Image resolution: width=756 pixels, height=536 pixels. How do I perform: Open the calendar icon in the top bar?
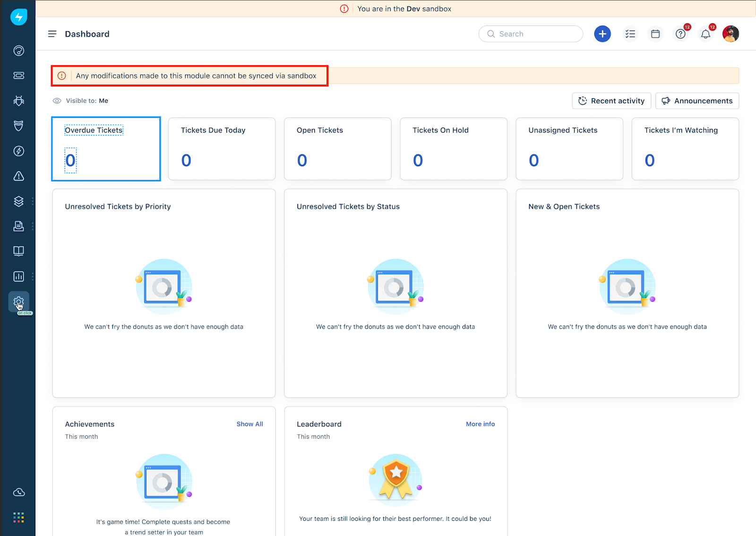click(x=655, y=34)
